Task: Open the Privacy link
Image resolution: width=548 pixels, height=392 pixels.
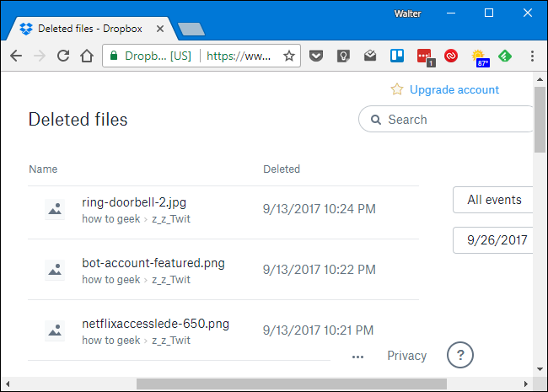Action: (406, 356)
